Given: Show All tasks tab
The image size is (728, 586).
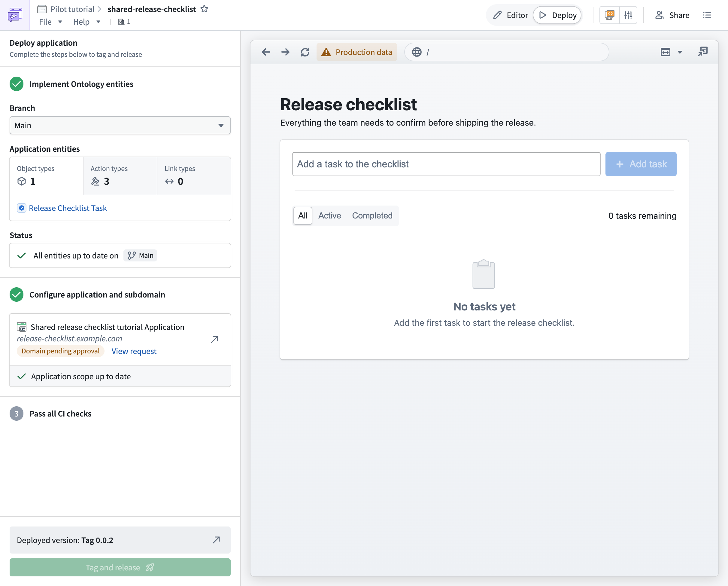Looking at the screenshot, I should pyautogui.click(x=302, y=215).
